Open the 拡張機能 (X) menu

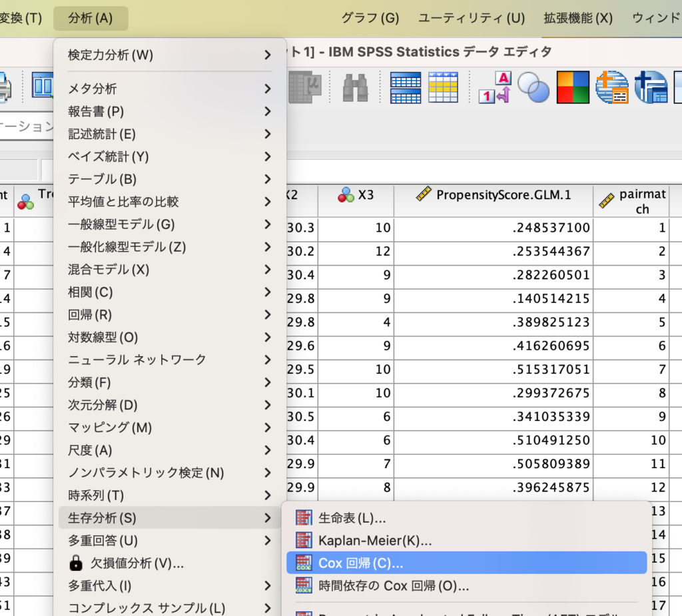(578, 18)
